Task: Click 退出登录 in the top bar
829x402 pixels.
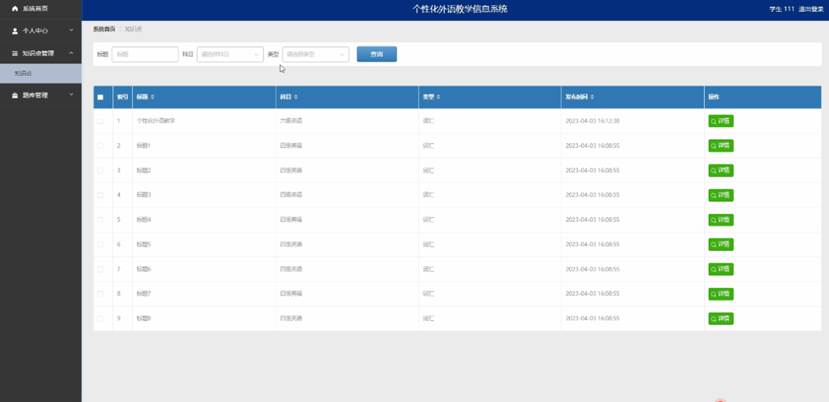Action: point(811,9)
